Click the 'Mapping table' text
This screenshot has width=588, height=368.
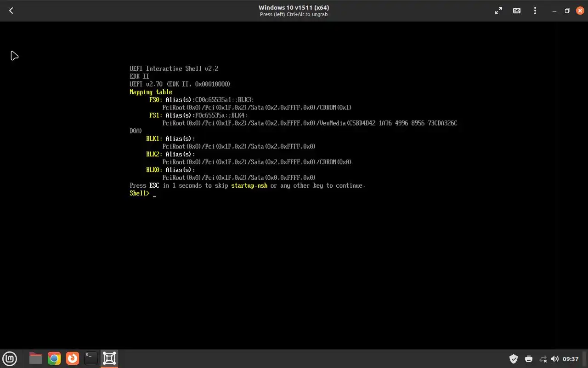coord(151,92)
